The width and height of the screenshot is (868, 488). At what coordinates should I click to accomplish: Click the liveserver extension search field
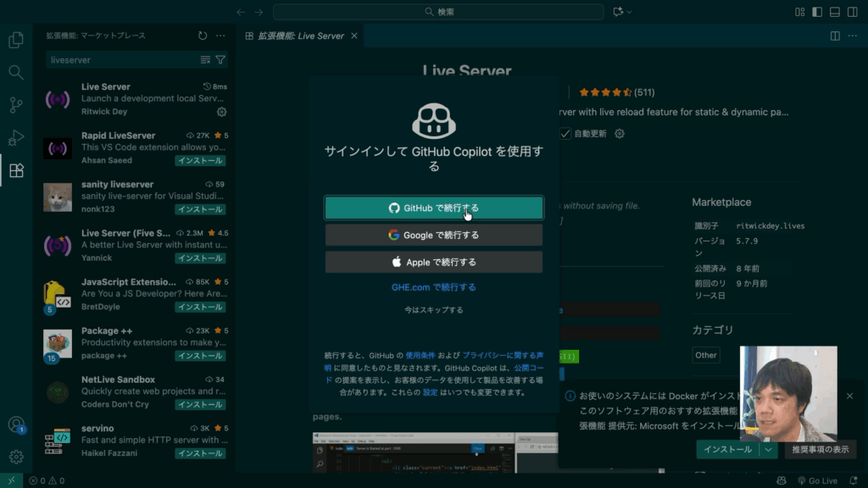[x=123, y=60]
